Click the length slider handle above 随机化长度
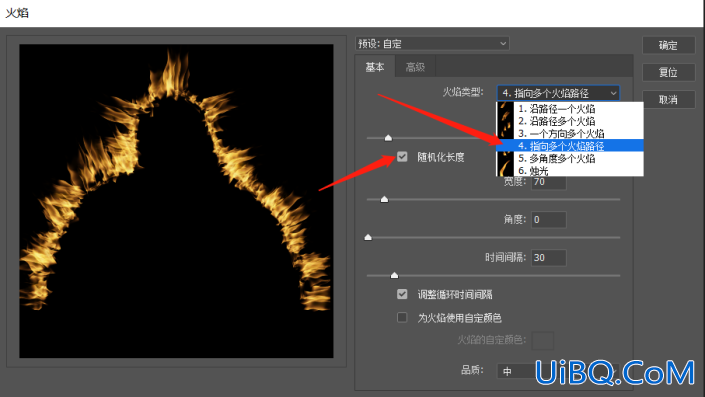The image size is (705, 397). pos(388,138)
